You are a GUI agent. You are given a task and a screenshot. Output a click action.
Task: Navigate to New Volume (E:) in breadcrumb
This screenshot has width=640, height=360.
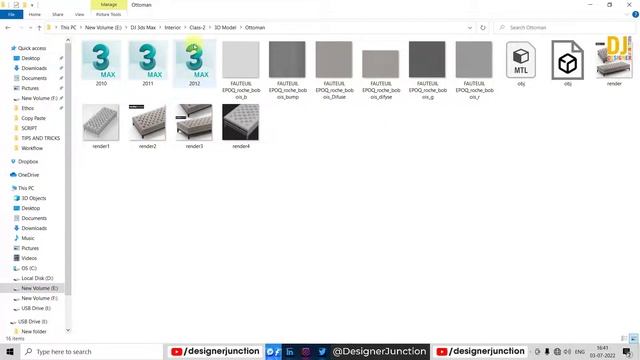[103, 27]
